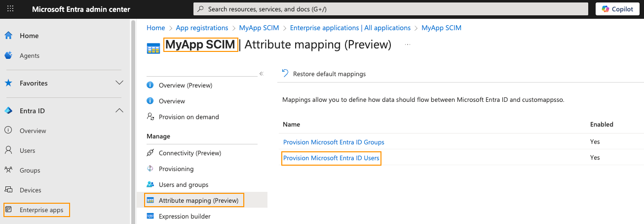This screenshot has height=224, width=644.
Task: Click Restore default mappings
Action: (330, 74)
